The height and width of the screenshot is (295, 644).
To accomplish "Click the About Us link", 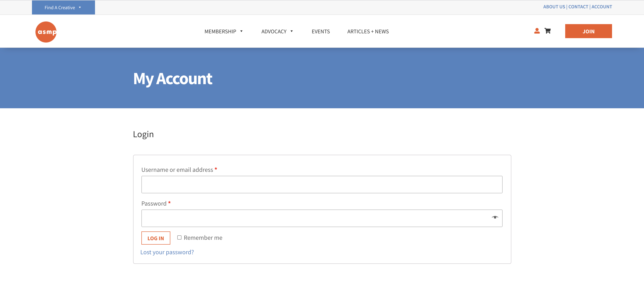I will [x=554, y=7].
